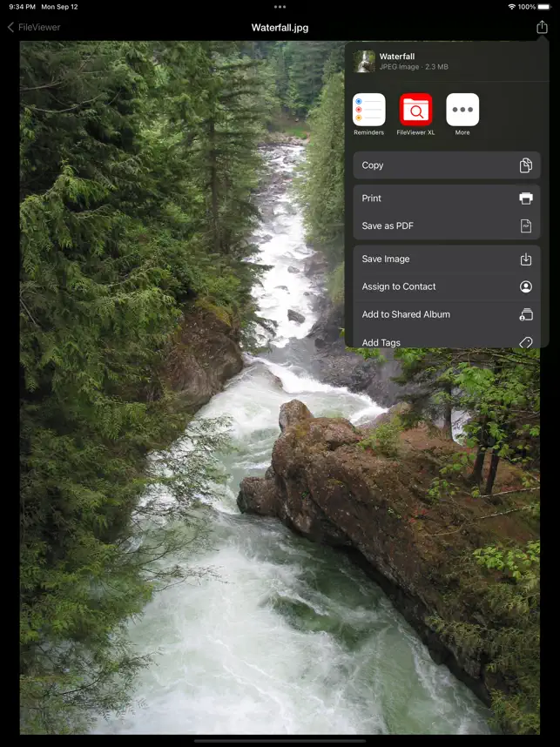Image resolution: width=560 pixels, height=747 pixels.
Task: Select Assign to Contact
Action: click(x=447, y=286)
